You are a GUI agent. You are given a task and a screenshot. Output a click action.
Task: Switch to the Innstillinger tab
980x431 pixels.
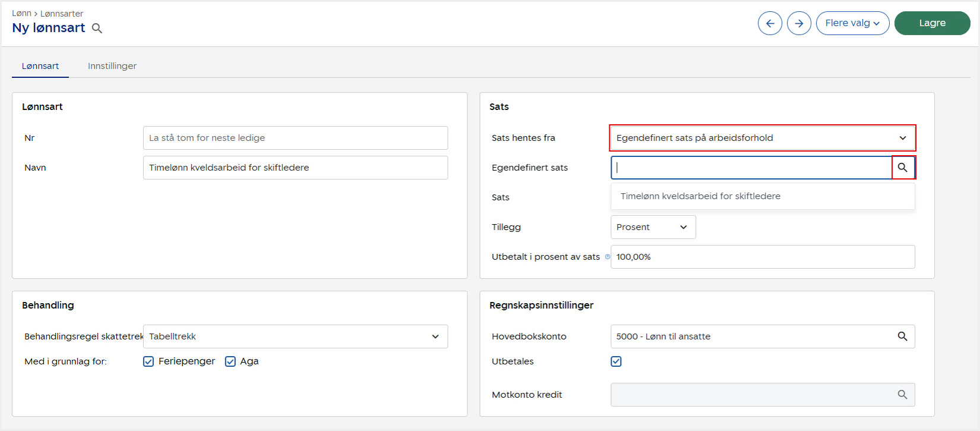pyautogui.click(x=112, y=66)
